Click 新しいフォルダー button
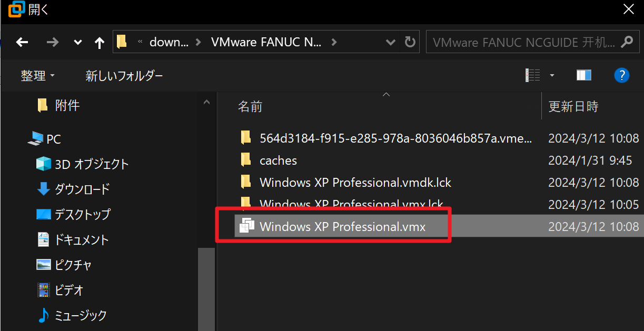 [x=124, y=76]
